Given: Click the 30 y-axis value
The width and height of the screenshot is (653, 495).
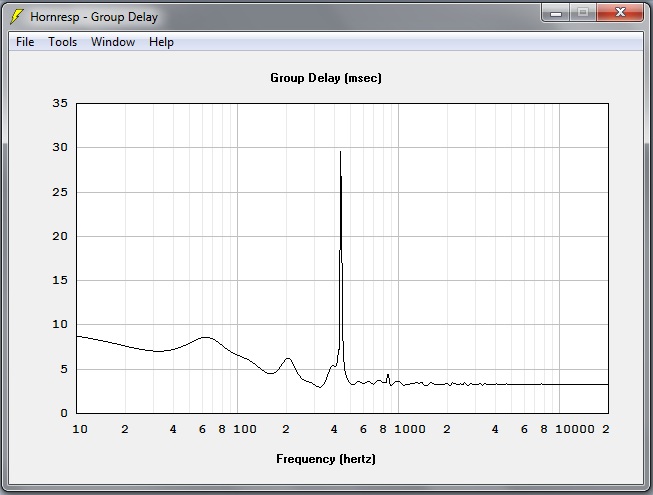Looking at the screenshot, I should pyautogui.click(x=60, y=147).
